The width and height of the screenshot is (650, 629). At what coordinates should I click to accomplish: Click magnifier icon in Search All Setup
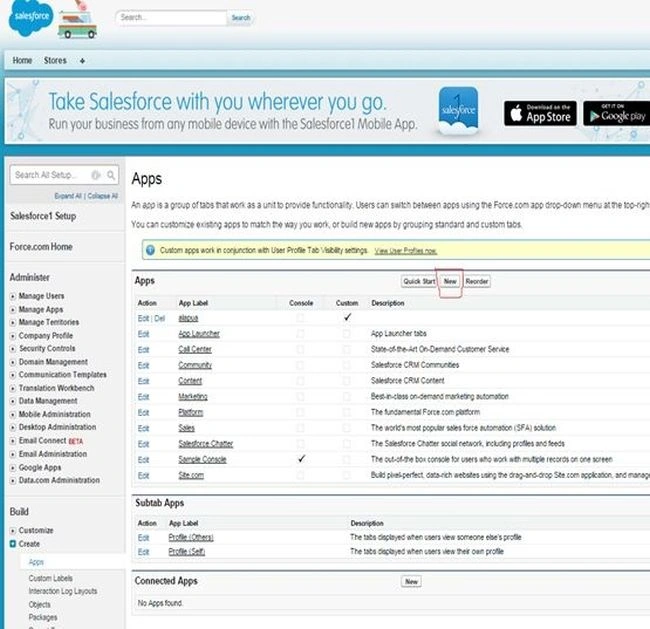(111, 175)
